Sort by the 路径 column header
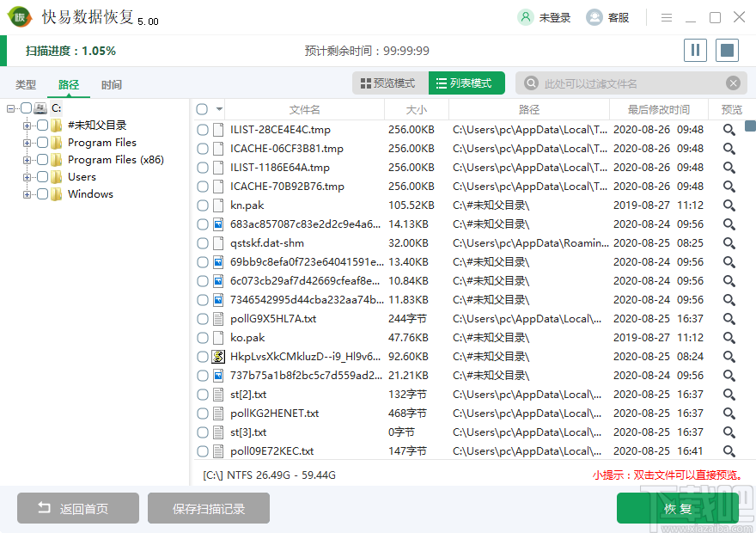 point(529,109)
